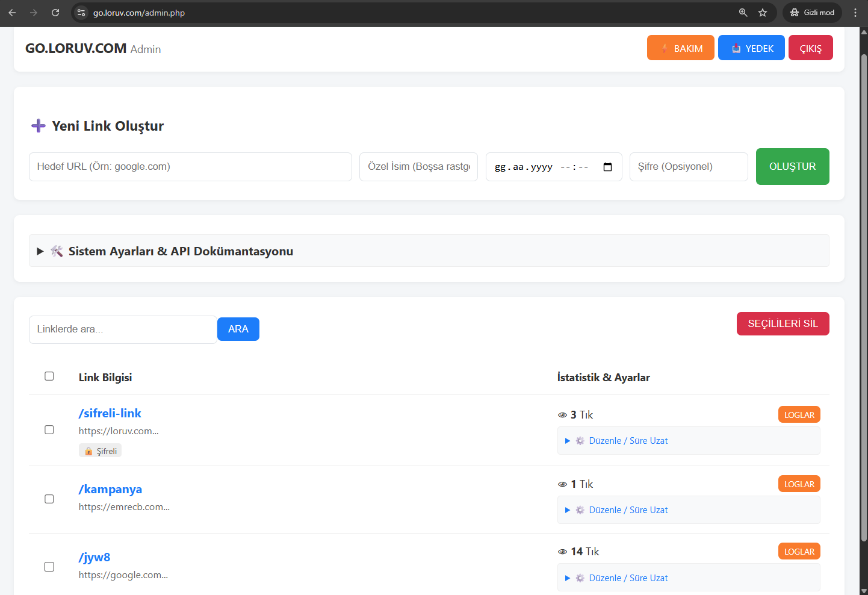Click the blue YEDEK backup button
868x595 pixels.
(x=751, y=48)
